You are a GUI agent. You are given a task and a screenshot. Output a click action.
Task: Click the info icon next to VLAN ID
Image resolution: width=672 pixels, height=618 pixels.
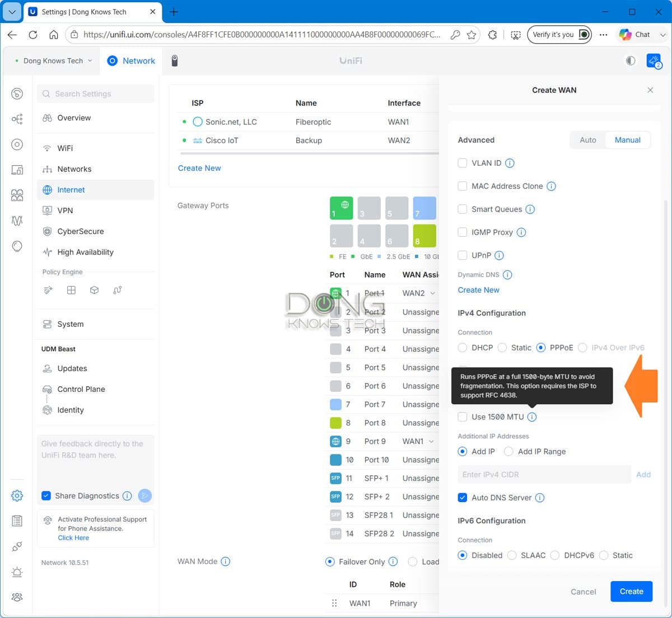point(510,163)
